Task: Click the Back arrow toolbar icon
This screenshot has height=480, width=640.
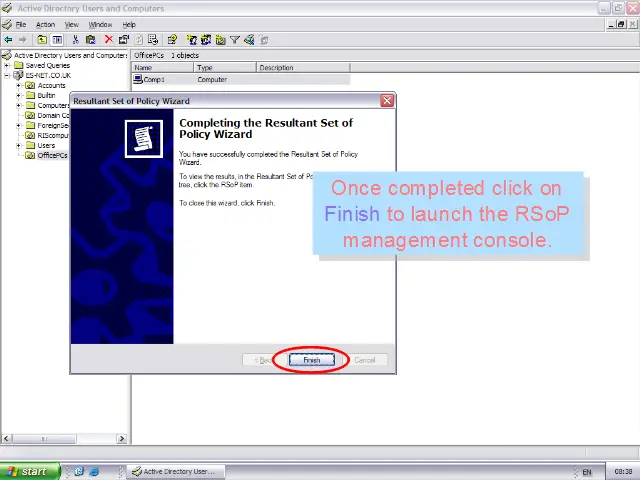Action: [x=9, y=40]
